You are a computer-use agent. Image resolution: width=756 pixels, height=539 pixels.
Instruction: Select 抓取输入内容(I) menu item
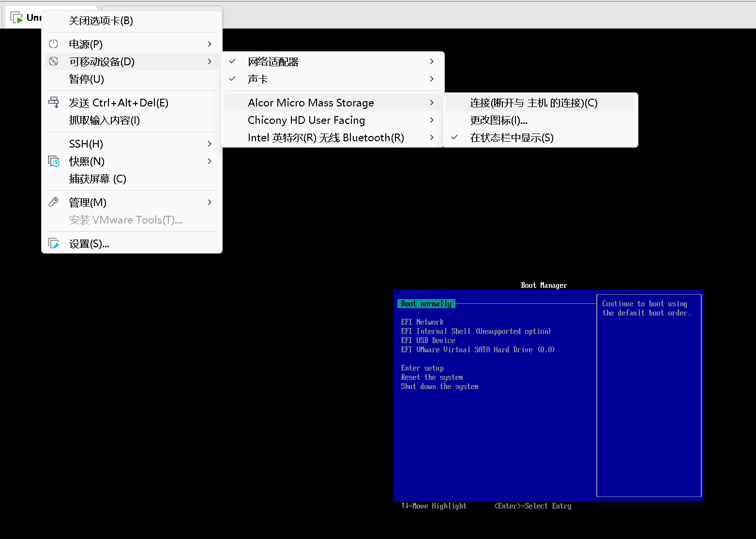104,120
